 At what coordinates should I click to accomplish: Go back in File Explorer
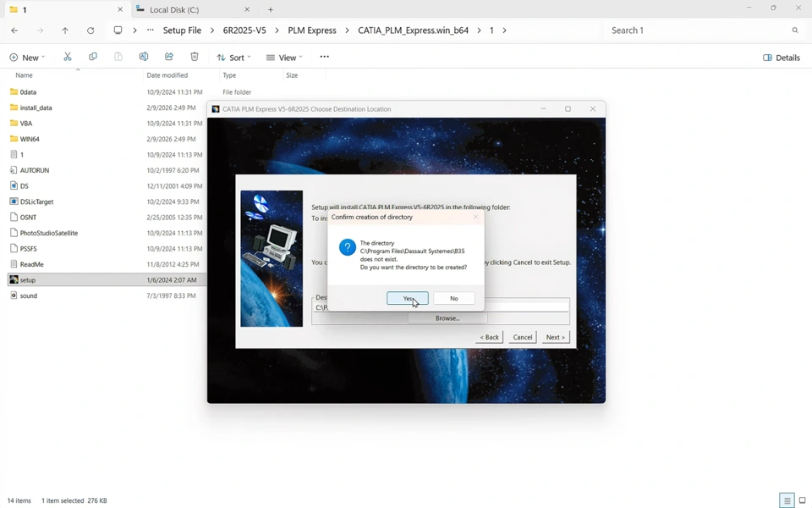pyautogui.click(x=14, y=30)
